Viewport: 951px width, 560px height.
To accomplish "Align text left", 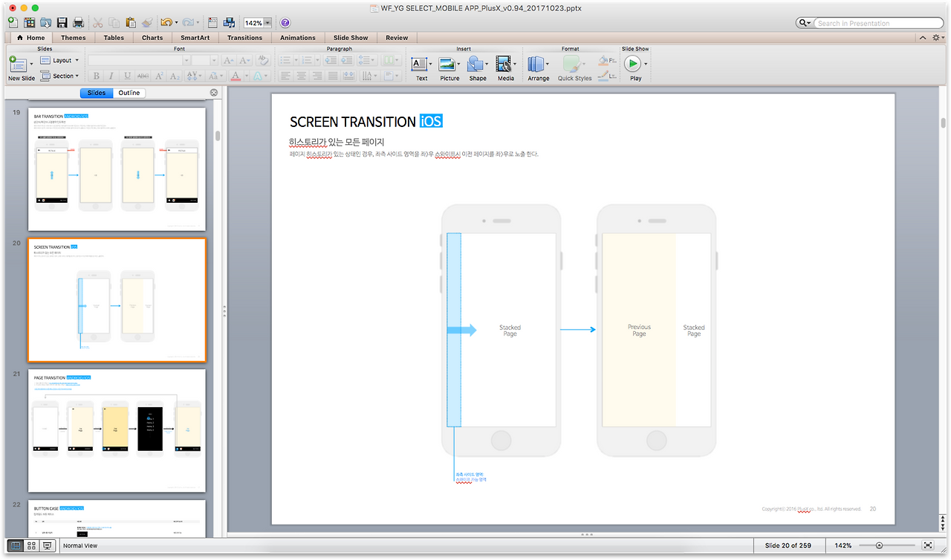I will [285, 76].
